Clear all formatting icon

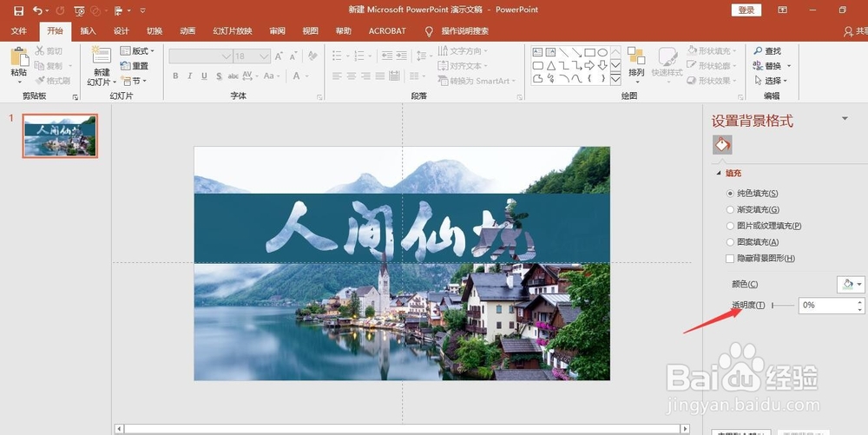[x=312, y=56]
